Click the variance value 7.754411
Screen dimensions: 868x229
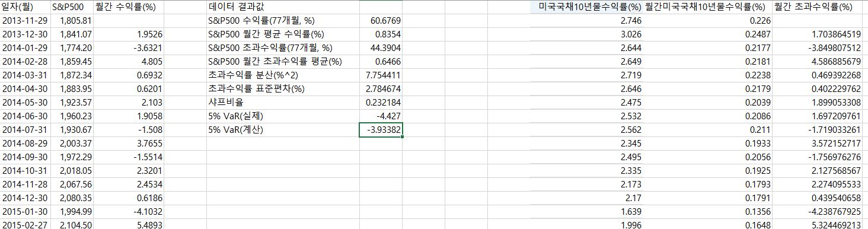click(381, 75)
